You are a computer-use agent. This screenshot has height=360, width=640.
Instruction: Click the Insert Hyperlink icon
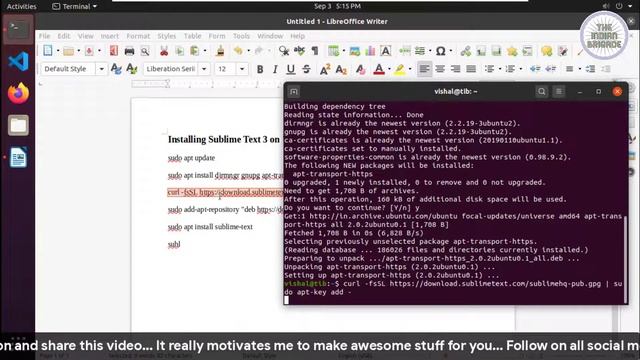466,51
